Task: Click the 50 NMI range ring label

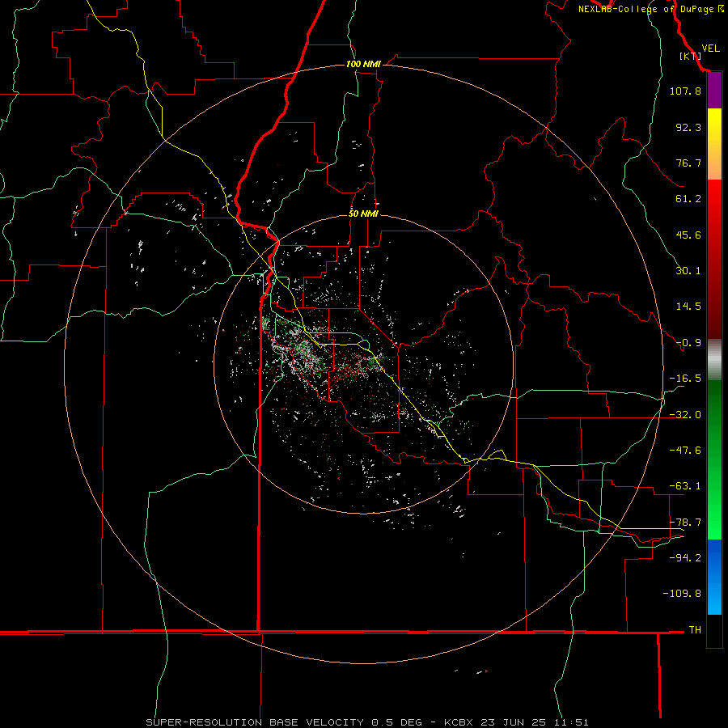Action: pyautogui.click(x=363, y=214)
